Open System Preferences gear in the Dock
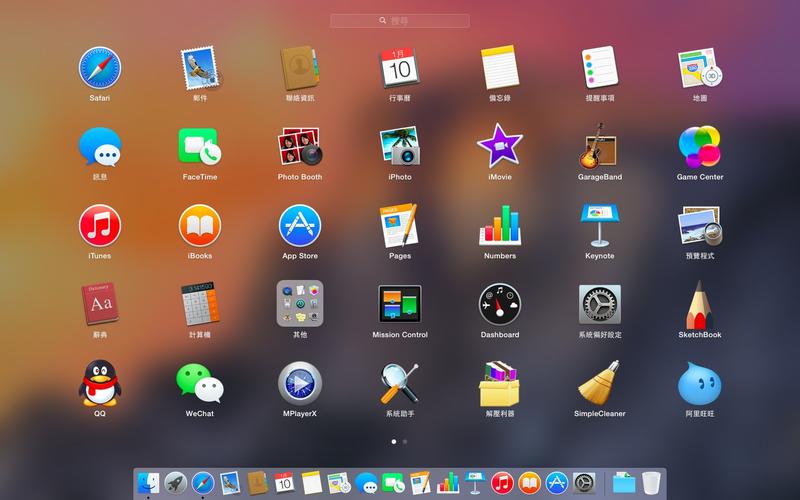Viewport: 800px width, 500px height. (584, 483)
